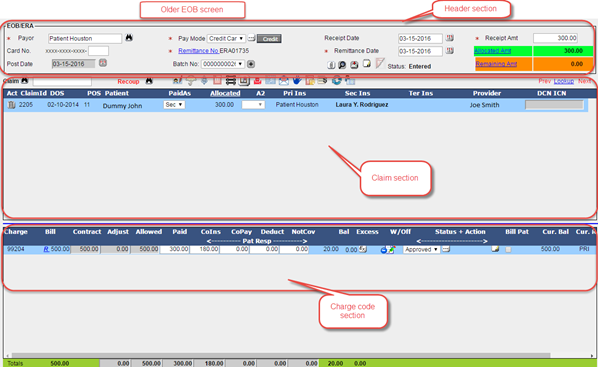Click the Payor search binoculars icon
Viewport: 598px width, 367px height.
coord(129,38)
